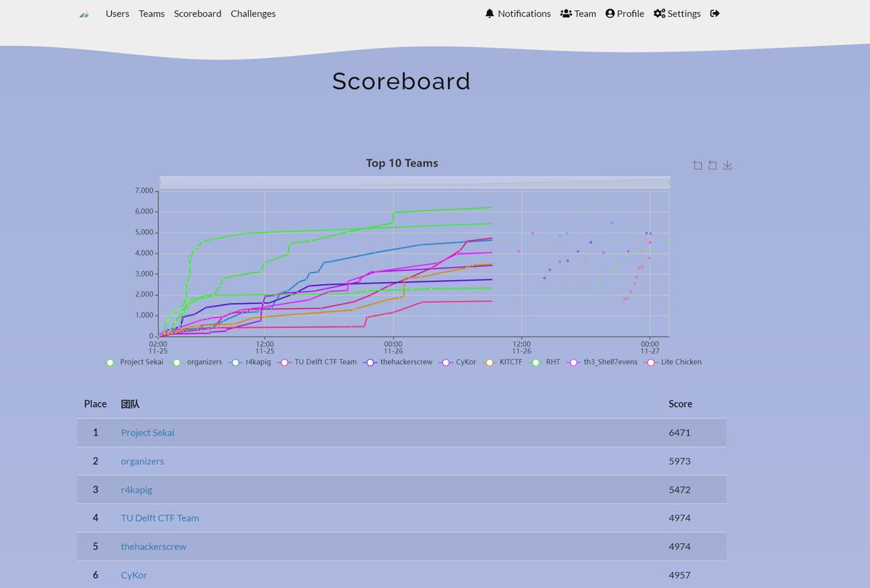
Task: Click the logout icon
Action: 715,14
